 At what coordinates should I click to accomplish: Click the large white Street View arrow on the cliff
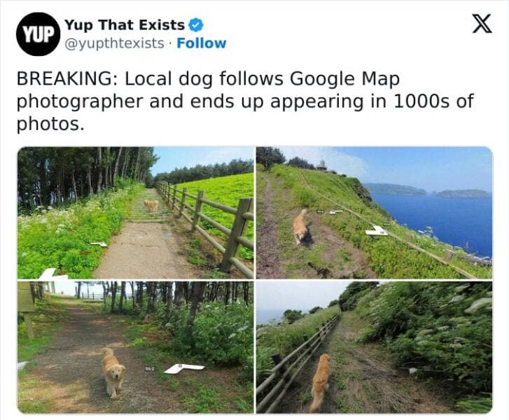pyautogui.click(x=376, y=231)
